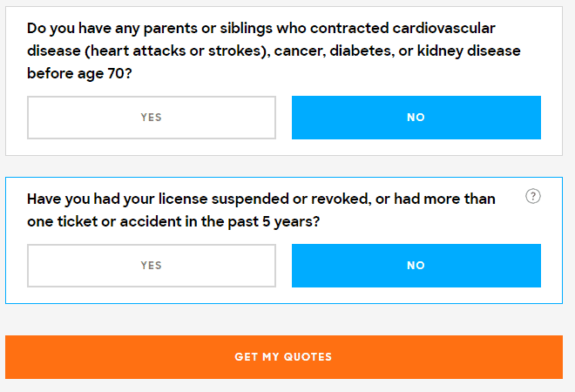
Task: Open the help tooltip for license question
Action: coord(533,196)
